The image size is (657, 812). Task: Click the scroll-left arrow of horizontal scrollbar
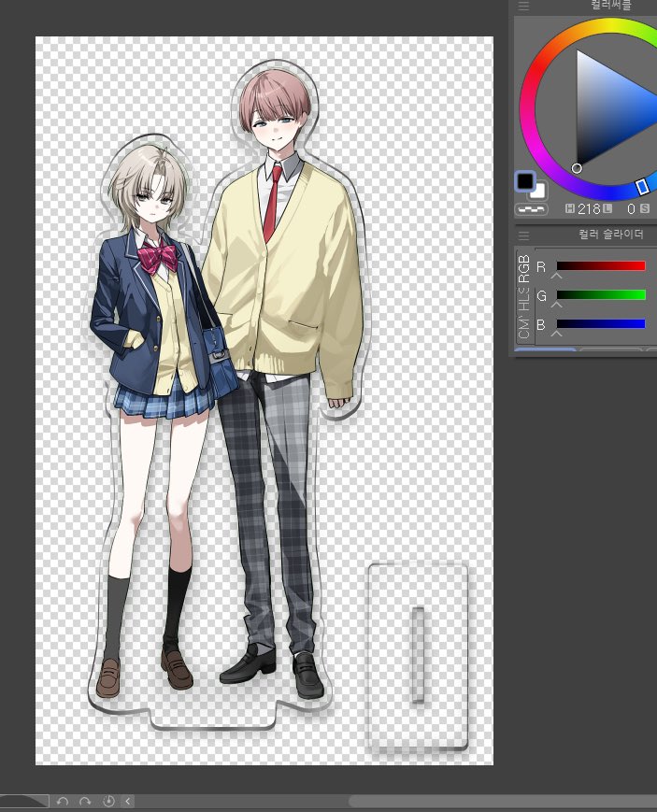[128, 801]
